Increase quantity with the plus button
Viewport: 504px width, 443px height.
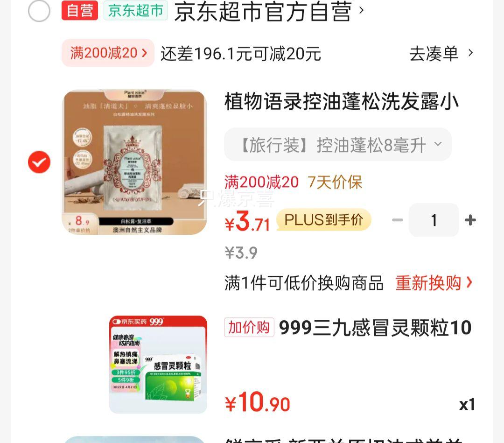pyautogui.click(x=470, y=220)
